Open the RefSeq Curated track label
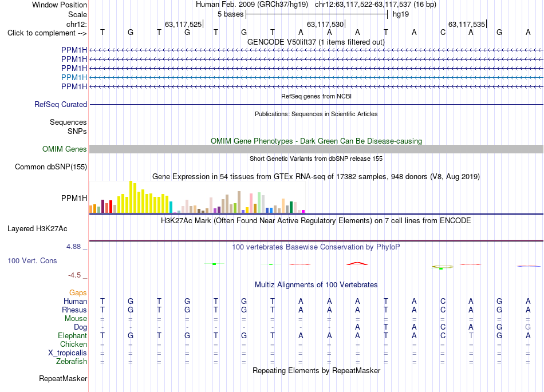 pos(61,104)
